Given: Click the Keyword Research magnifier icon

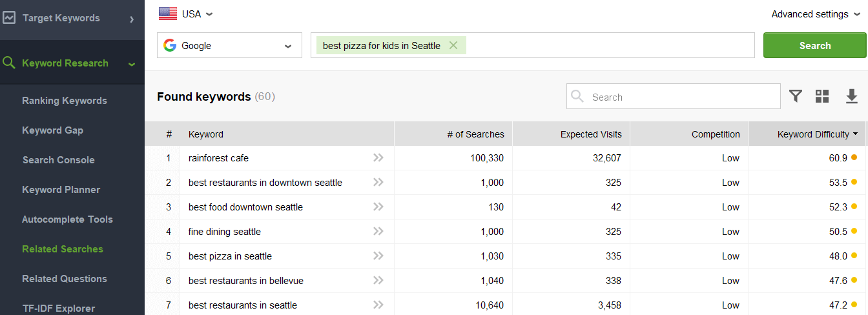Looking at the screenshot, I should tap(9, 63).
